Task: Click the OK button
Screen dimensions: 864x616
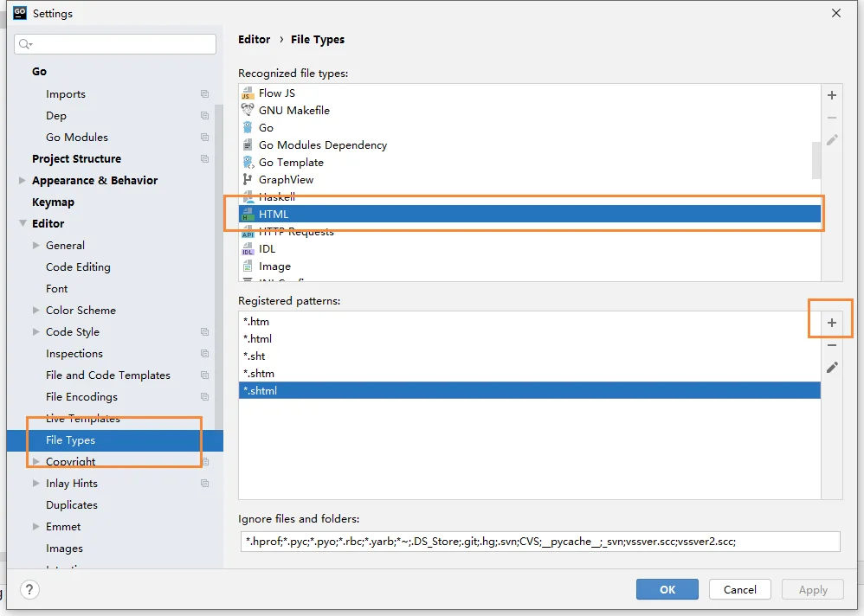Action: click(667, 589)
